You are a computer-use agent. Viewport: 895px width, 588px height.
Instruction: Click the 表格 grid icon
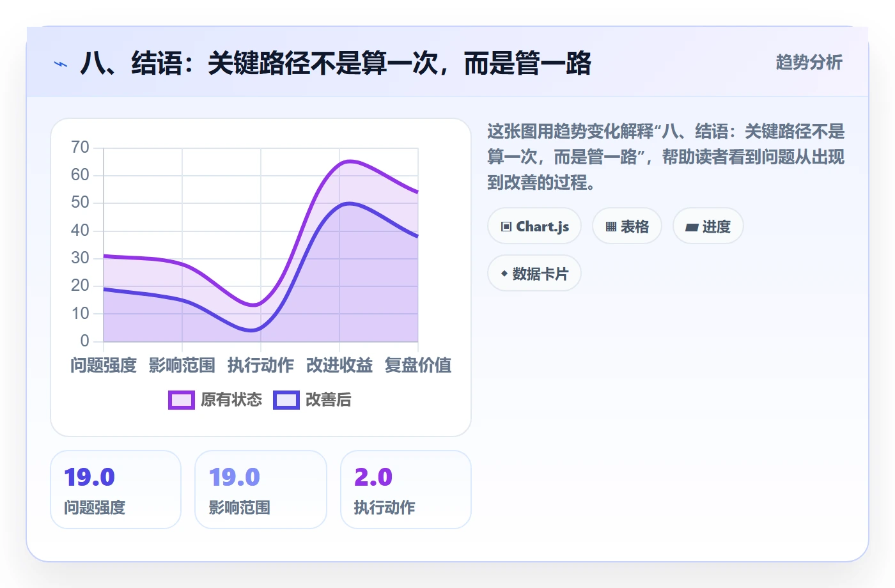611,226
